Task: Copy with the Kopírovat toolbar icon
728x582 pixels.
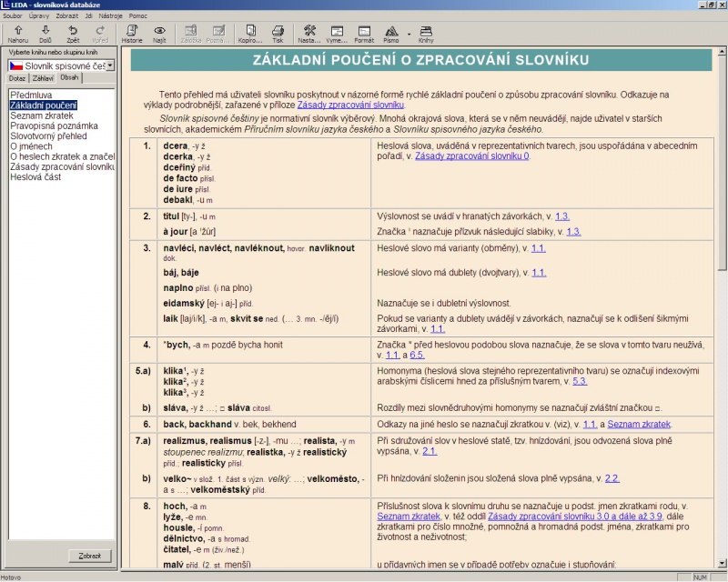Action: (250, 34)
